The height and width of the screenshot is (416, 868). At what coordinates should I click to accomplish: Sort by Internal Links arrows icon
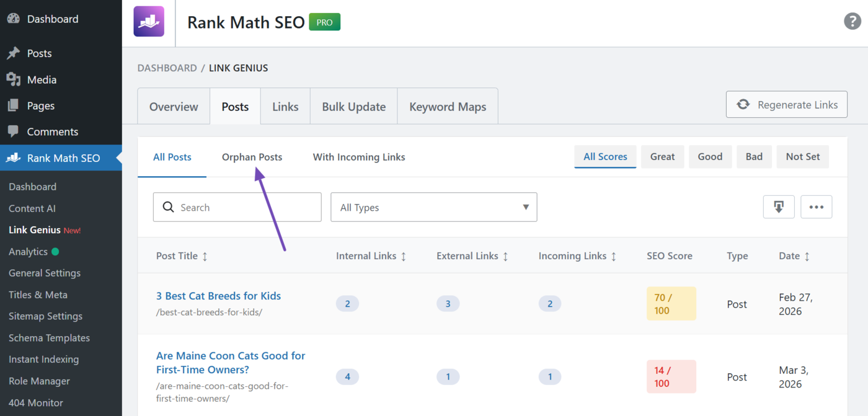(404, 256)
